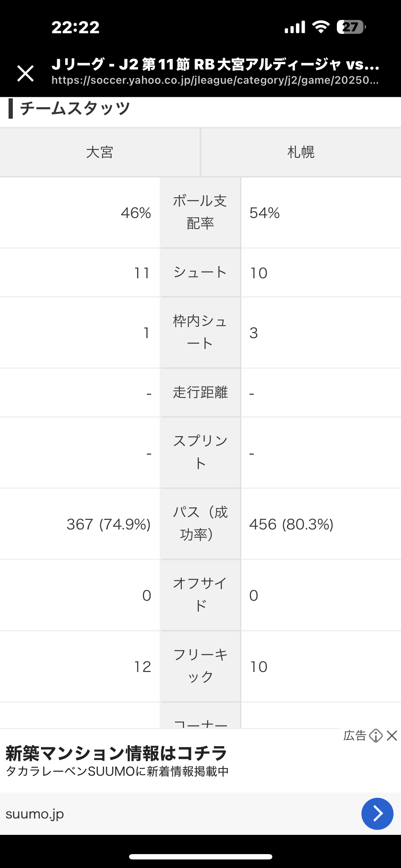Tap the 広告 label on the ad
The image size is (401, 868).
point(355,735)
